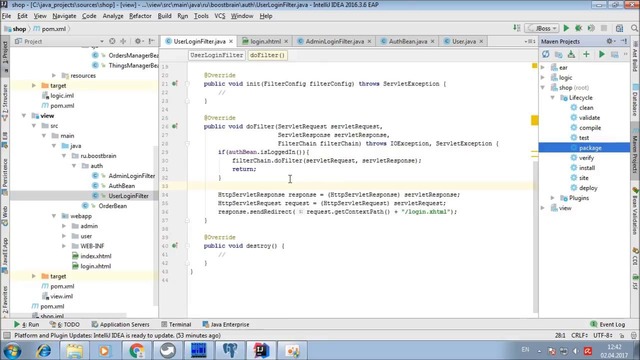Click the Stop button in main toolbar
Image resolution: width=640 pixels, height=360 pixels.
(x=604, y=28)
